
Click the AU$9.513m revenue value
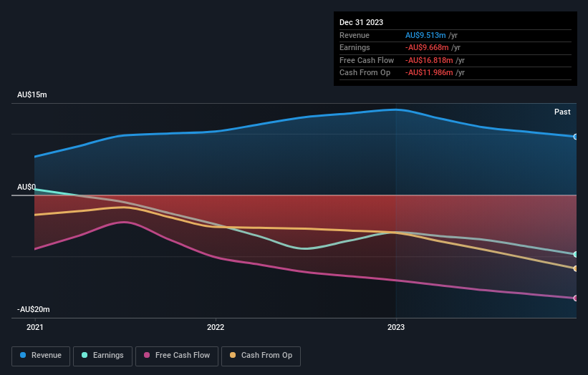click(425, 35)
